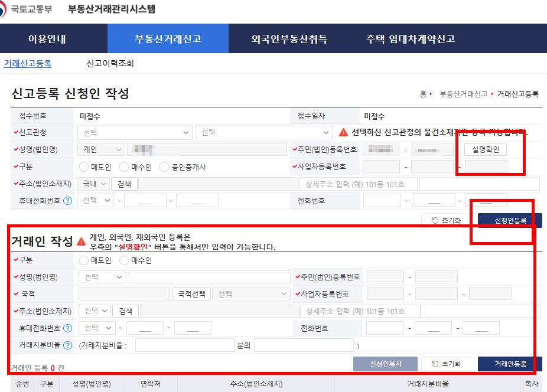Open the nationality 선택 dropdown in 거래인 작성
Image resolution: width=547 pixels, height=392 pixels.
(x=251, y=293)
